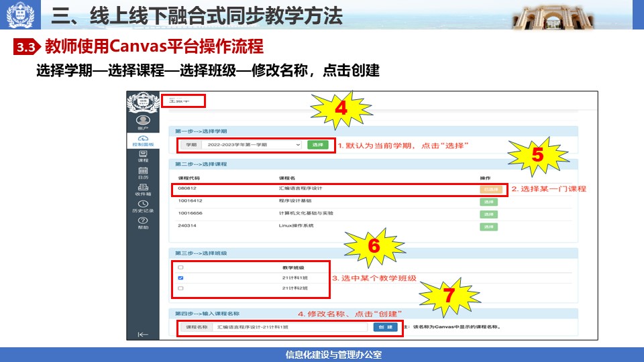644x362 pixels.
Task: Check the 21计科2班 class checkbox
Action: [x=180, y=288]
